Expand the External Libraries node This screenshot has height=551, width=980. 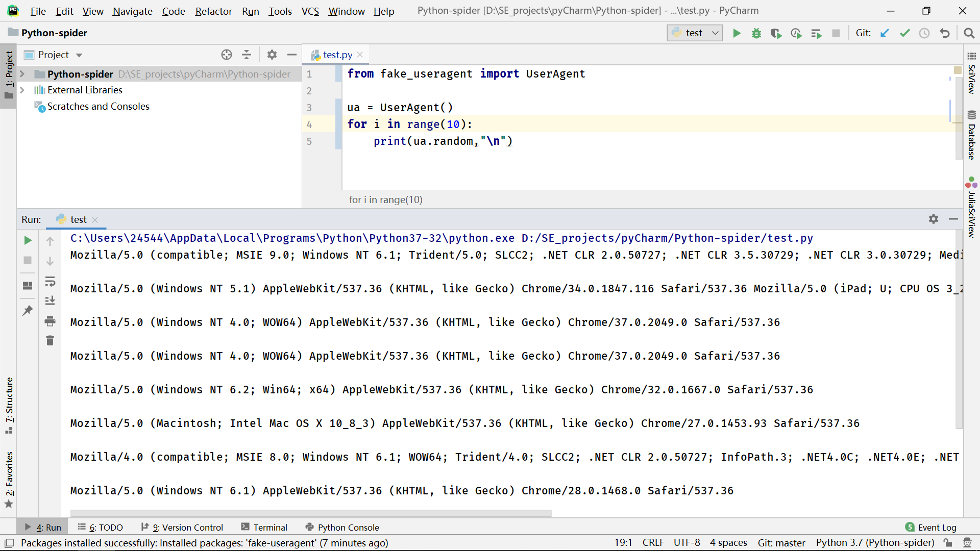point(22,90)
